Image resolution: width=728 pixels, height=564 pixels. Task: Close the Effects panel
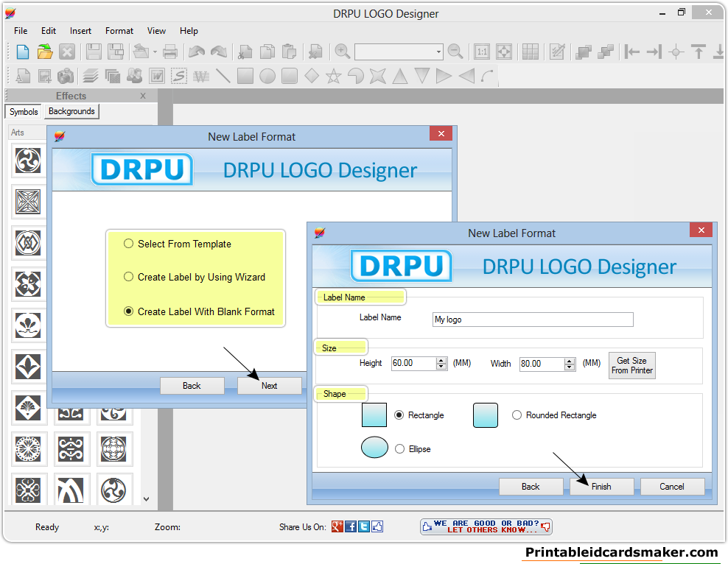click(x=143, y=96)
